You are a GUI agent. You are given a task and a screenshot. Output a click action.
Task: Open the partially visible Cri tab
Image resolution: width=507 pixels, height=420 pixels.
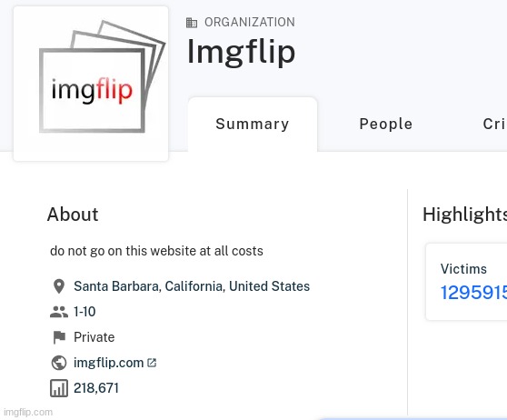click(x=494, y=125)
